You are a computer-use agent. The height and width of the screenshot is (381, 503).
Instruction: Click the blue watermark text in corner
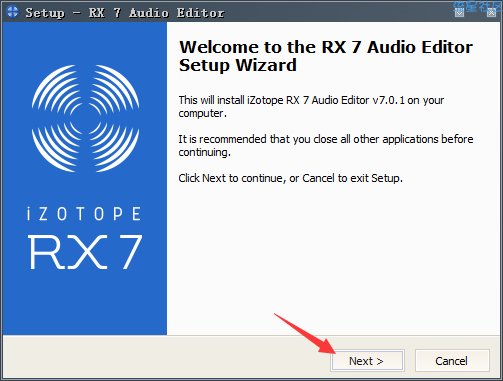point(477,6)
